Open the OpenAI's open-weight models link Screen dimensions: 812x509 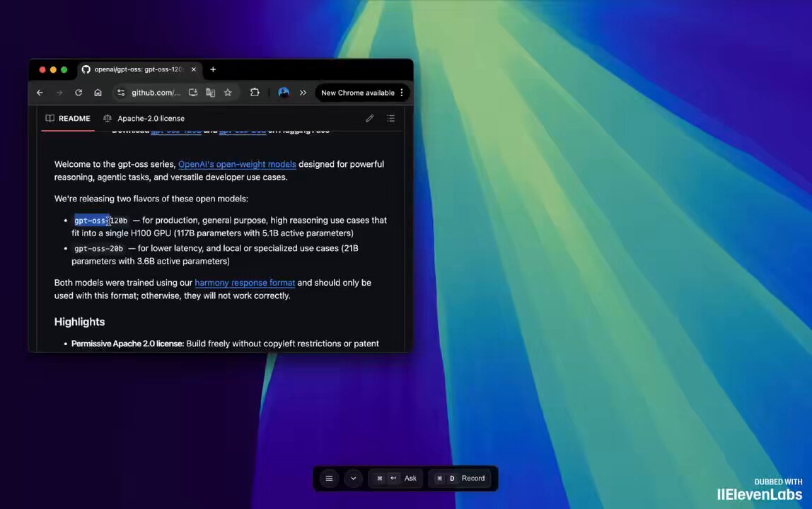(237, 164)
